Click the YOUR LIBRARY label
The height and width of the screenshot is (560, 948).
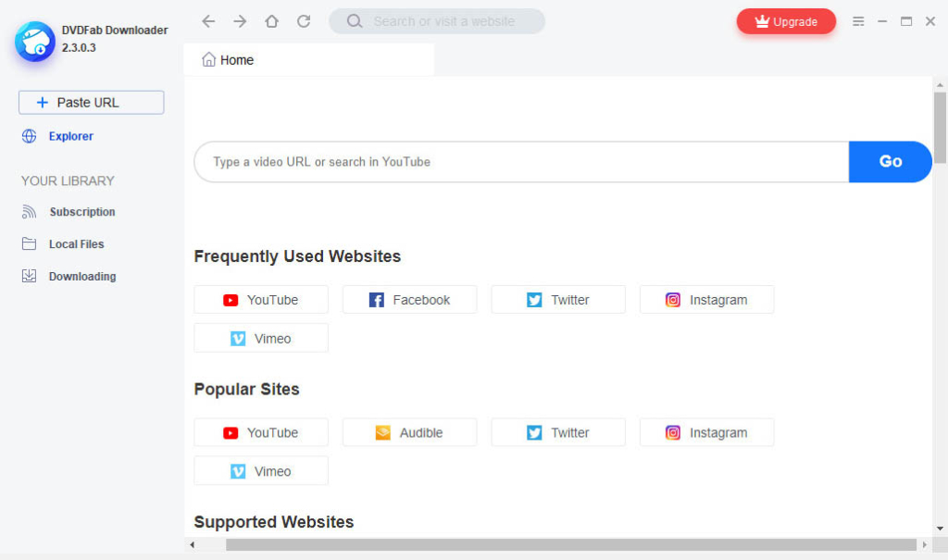click(x=68, y=180)
